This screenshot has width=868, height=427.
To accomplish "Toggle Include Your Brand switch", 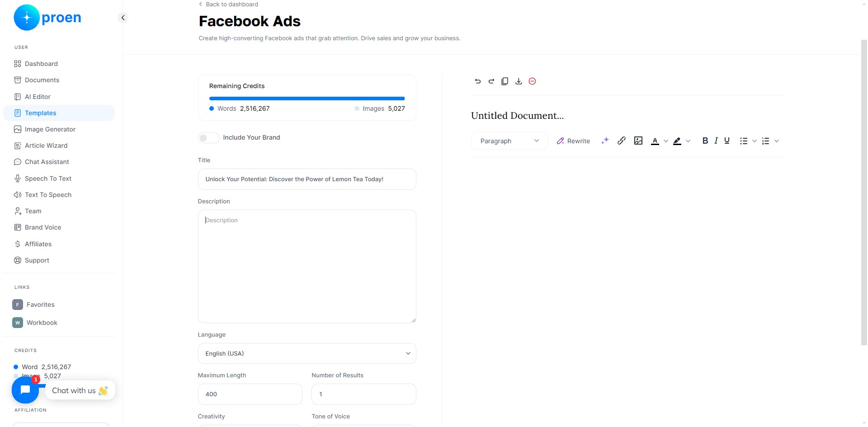I will (208, 138).
